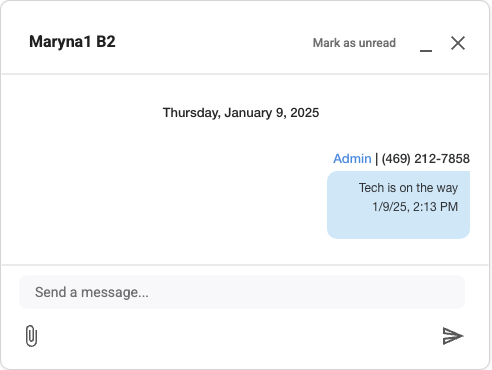Attach a file using the paperclip icon
The image size is (492, 370).
point(31,336)
